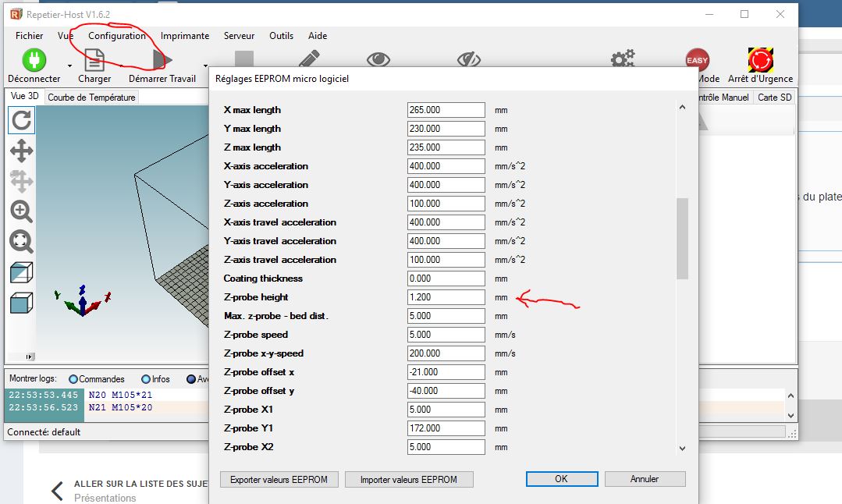Open the Fichier menu
The width and height of the screenshot is (842, 504).
click(29, 35)
